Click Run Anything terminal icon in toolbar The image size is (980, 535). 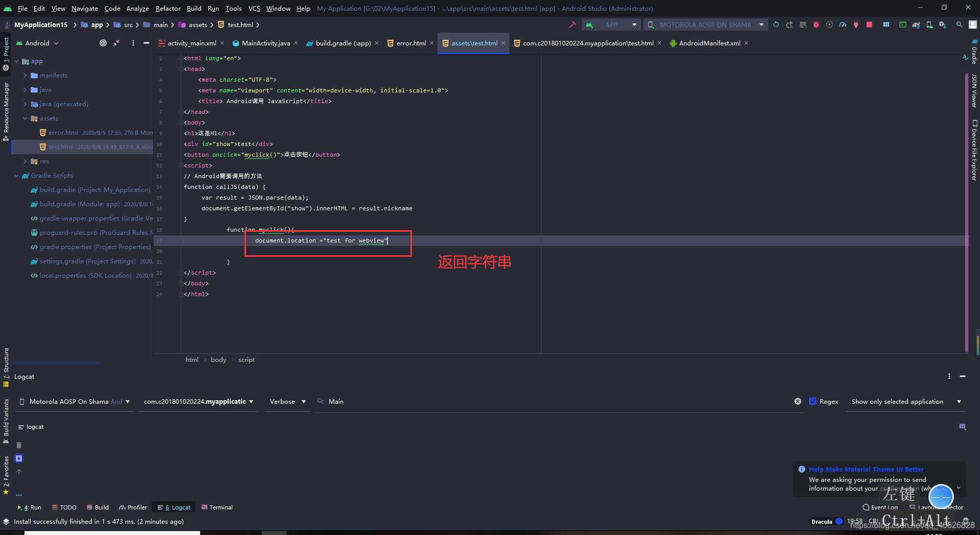[903, 25]
